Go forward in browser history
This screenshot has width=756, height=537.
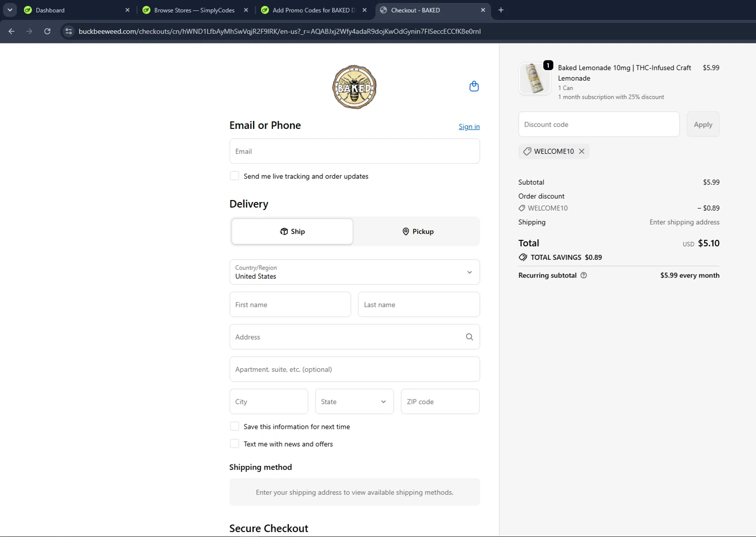pos(29,31)
